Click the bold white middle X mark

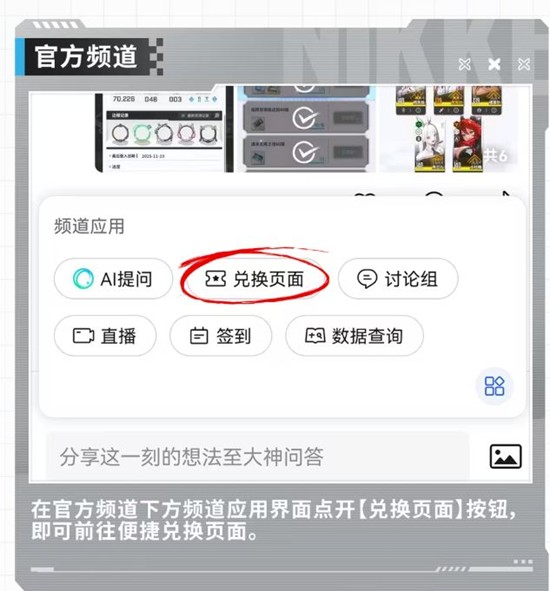click(494, 64)
